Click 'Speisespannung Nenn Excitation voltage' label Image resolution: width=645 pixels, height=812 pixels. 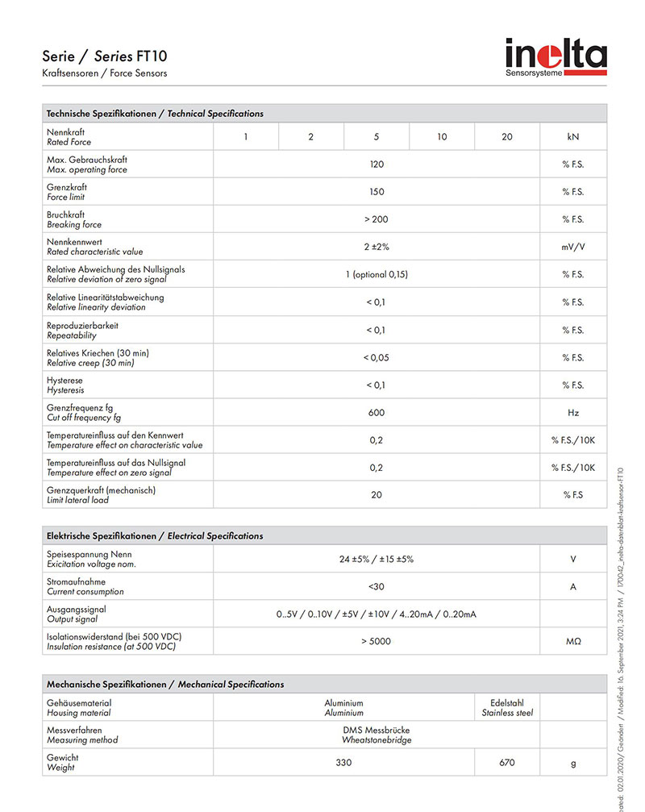(91, 560)
